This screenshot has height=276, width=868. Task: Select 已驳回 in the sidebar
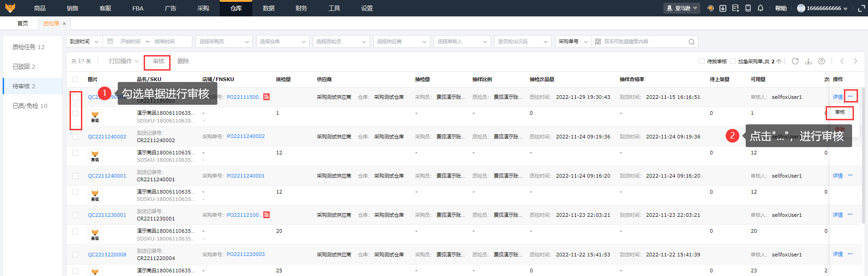coord(24,66)
